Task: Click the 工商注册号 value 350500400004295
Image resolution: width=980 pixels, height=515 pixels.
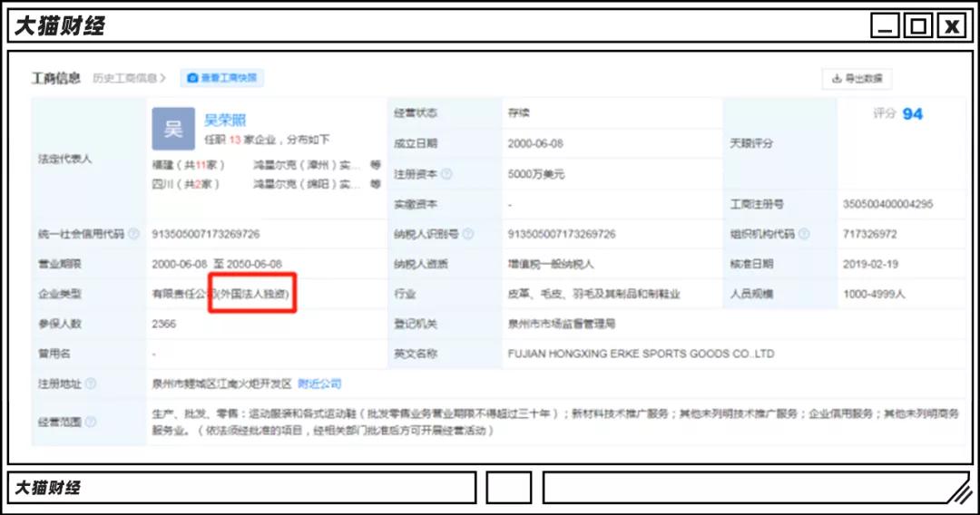Action: point(887,204)
